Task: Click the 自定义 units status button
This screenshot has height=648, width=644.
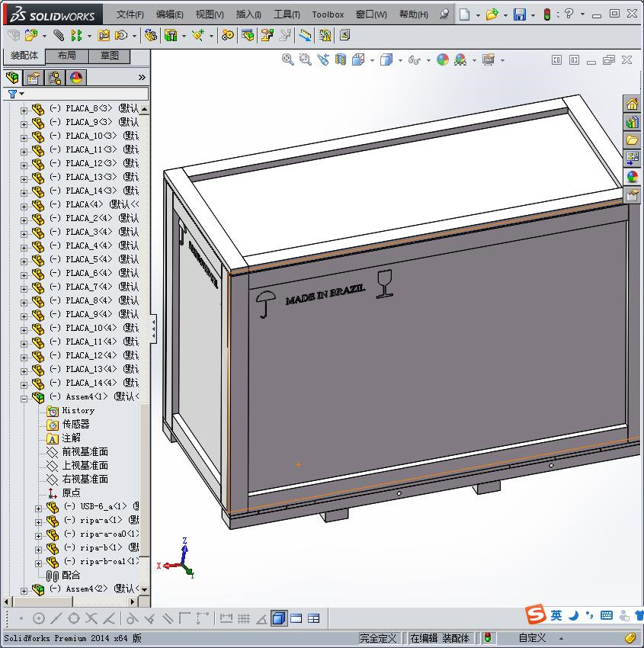Action: (x=532, y=637)
